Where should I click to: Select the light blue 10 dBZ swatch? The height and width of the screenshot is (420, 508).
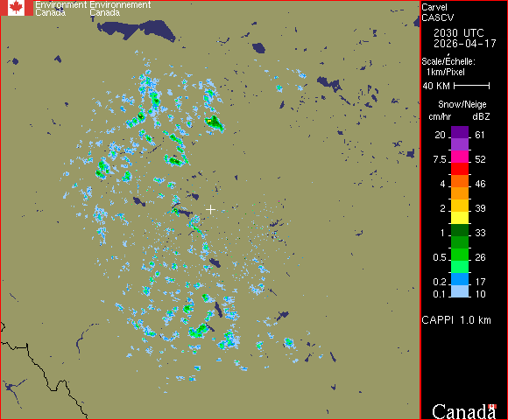point(460,290)
